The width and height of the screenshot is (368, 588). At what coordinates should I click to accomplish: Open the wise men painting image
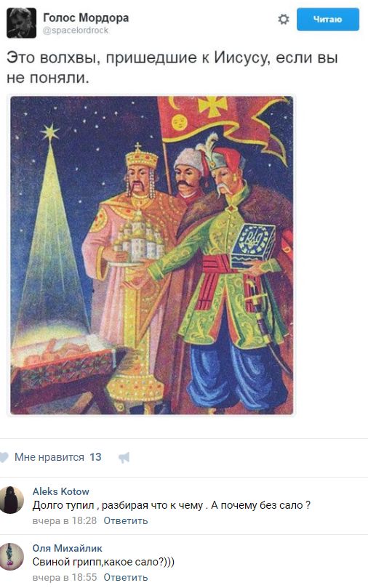tap(151, 255)
